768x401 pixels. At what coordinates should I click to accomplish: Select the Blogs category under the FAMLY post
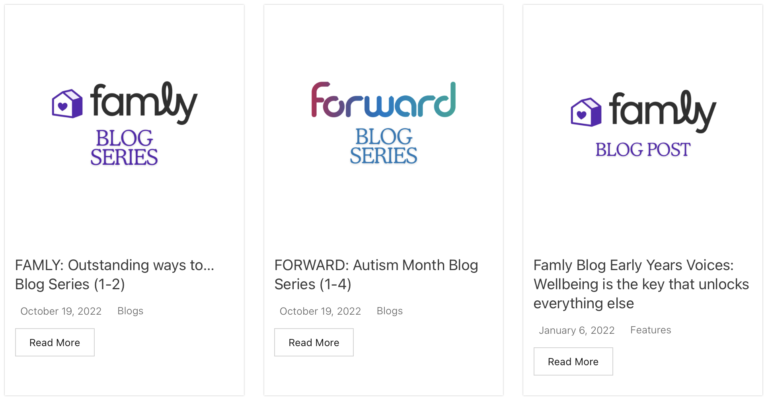tap(130, 311)
